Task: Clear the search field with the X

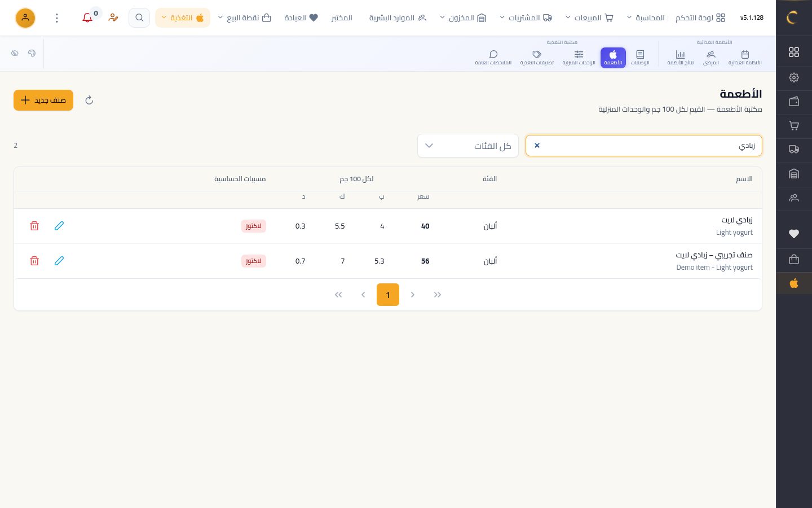Action: coord(537,146)
